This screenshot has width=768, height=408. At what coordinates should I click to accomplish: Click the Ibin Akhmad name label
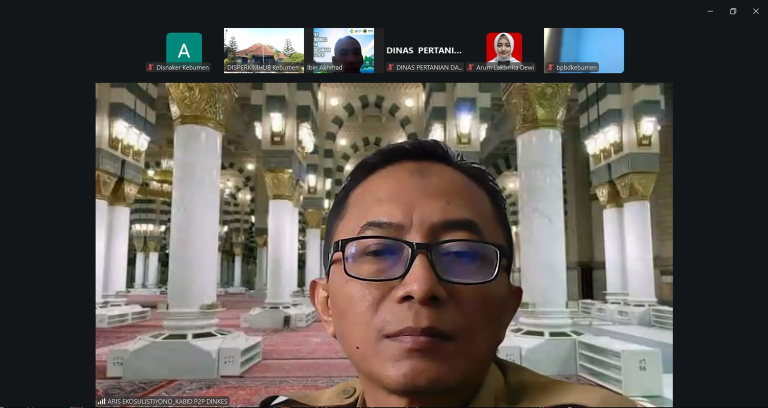pos(325,68)
